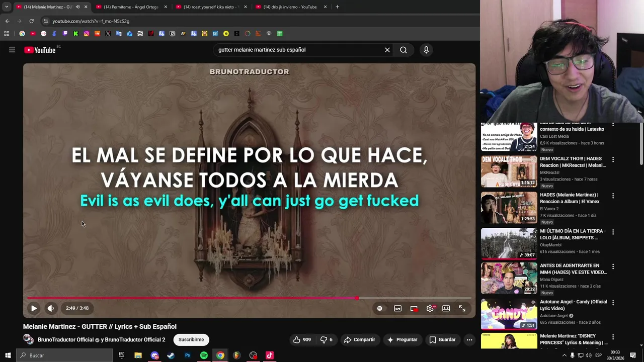Image resolution: width=644 pixels, height=362 pixels.
Task: Open options menu for ANTES DE ADENTRARTE video
Action: pos(613,266)
